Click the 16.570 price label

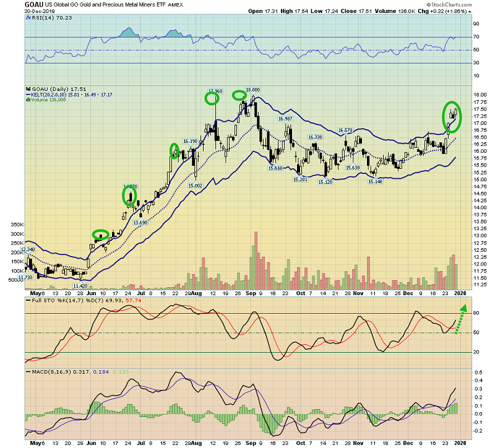click(345, 131)
